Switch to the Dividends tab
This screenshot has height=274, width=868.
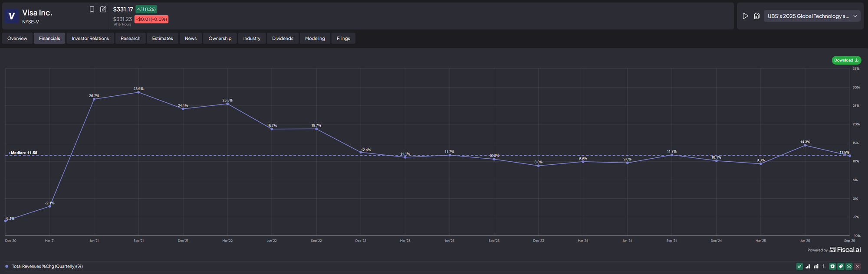pos(283,39)
